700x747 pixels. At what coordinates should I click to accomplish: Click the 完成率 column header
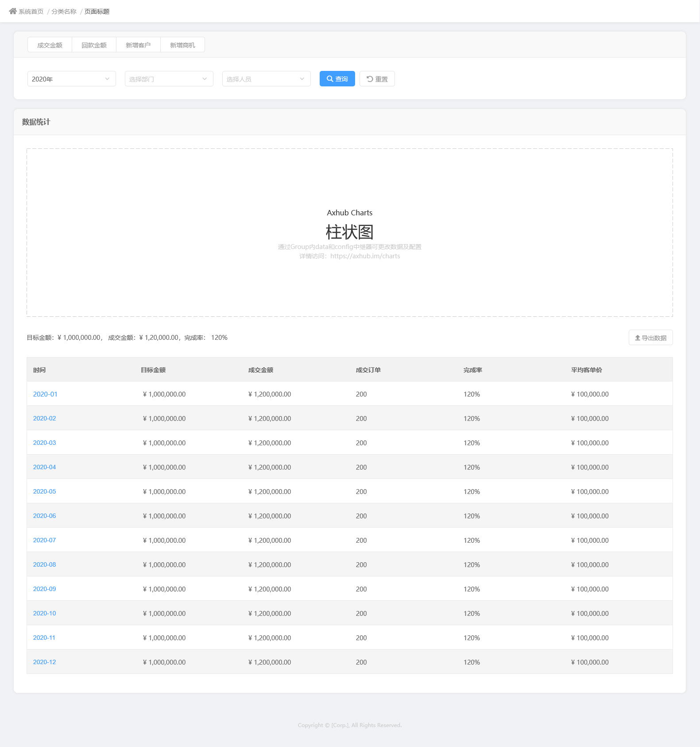(473, 370)
